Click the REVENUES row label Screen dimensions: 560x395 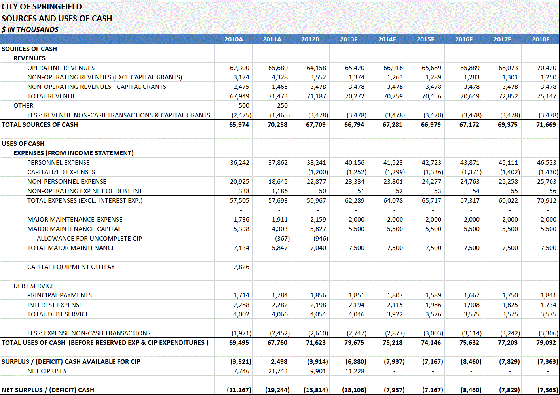click(30, 58)
